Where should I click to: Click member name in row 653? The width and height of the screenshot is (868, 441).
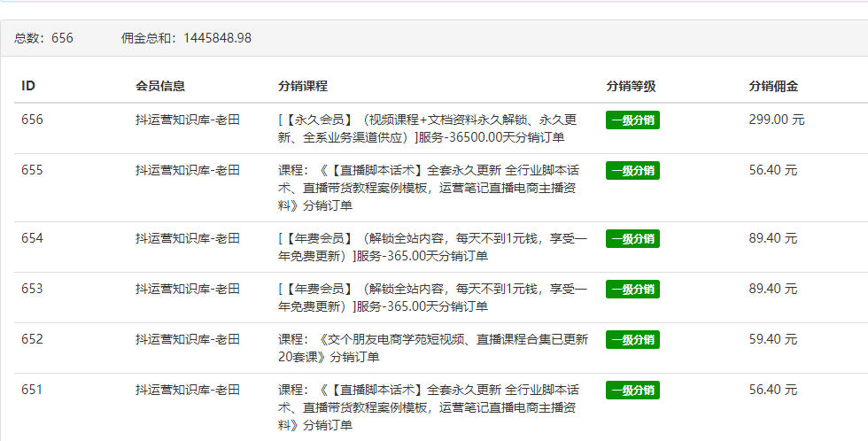[188, 289]
